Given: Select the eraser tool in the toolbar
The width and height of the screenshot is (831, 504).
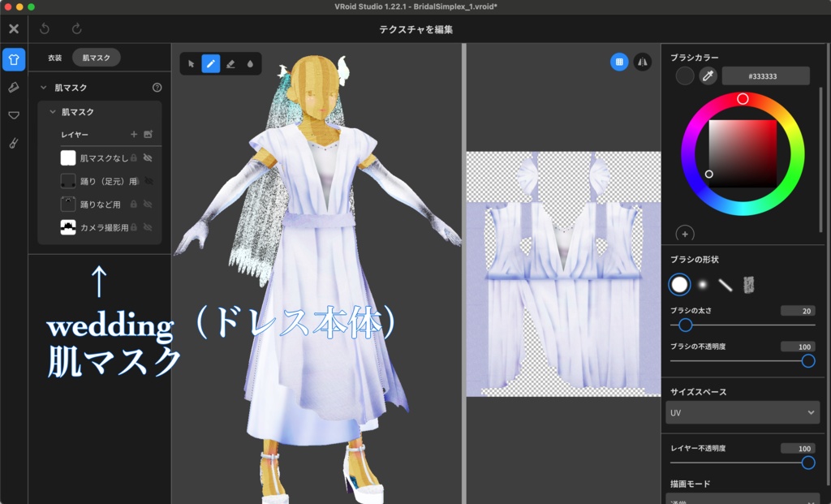Looking at the screenshot, I should point(231,63).
